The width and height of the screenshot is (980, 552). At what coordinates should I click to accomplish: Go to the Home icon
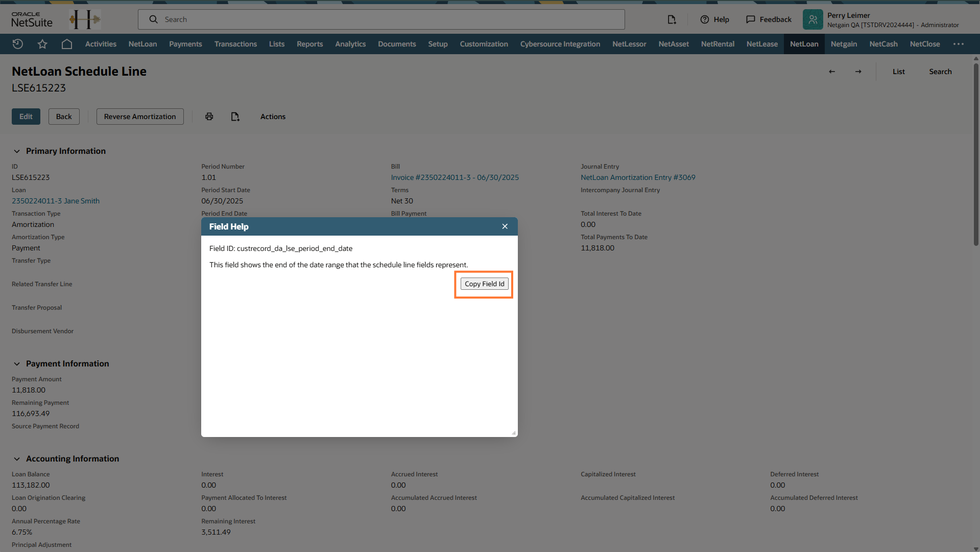click(x=67, y=44)
